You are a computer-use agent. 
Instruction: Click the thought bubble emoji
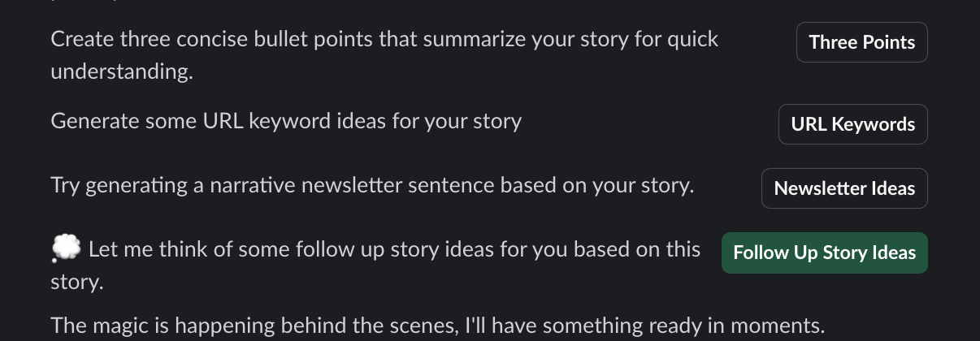(66, 248)
